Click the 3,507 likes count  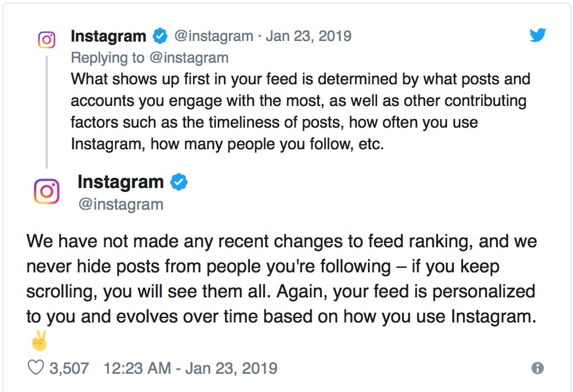[69, 368]
